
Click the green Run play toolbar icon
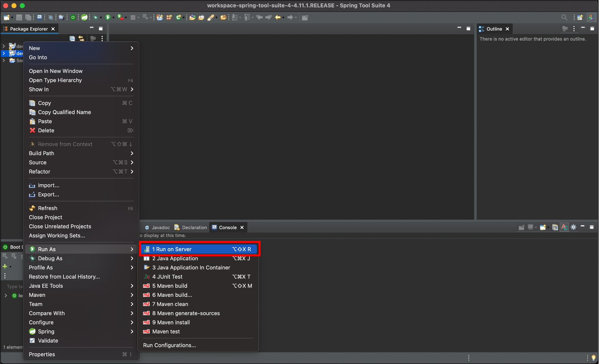[108, 17]
